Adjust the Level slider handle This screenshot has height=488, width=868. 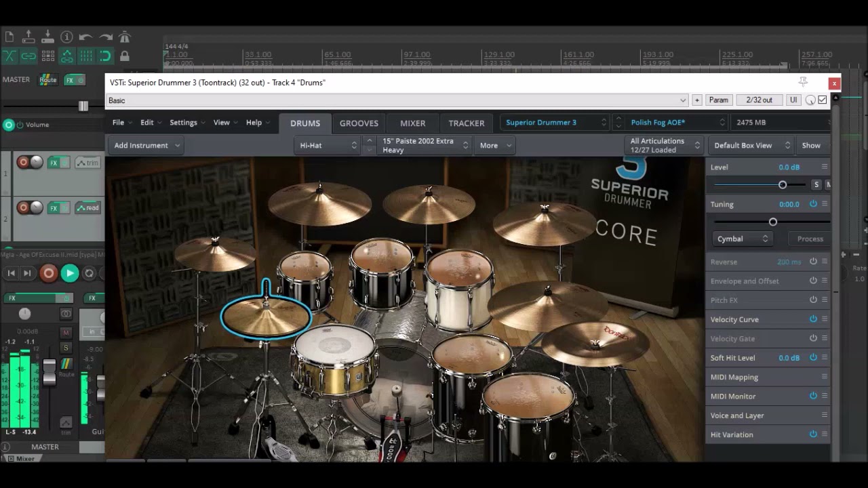click(783, 185)
